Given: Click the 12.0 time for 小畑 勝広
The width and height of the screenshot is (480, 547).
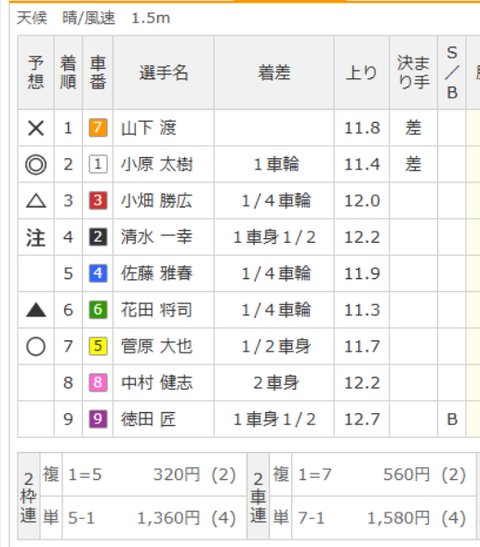Looking at the screenshot, I should pyautogui.click(x=362, y=201).
